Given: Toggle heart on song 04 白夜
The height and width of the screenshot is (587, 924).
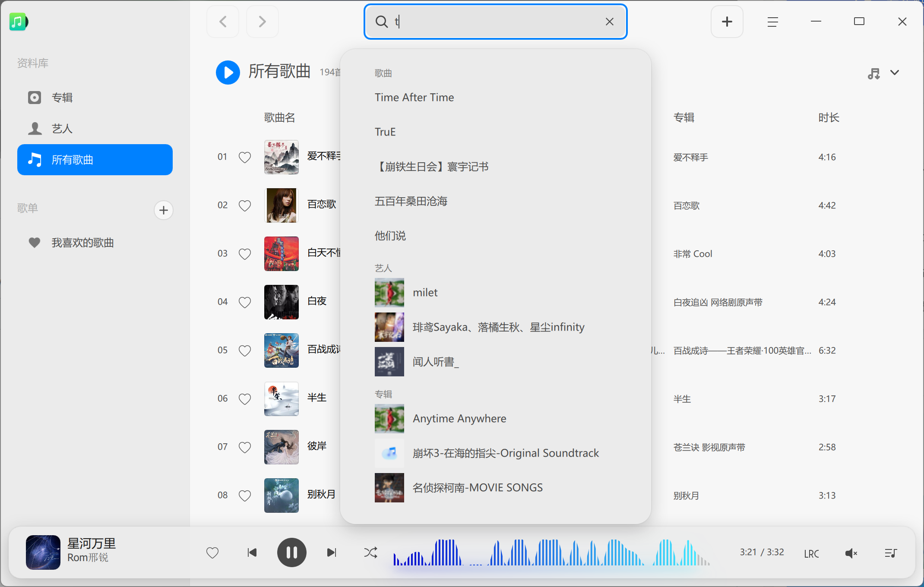Looking at the screenshot, I should pos(245,302).
